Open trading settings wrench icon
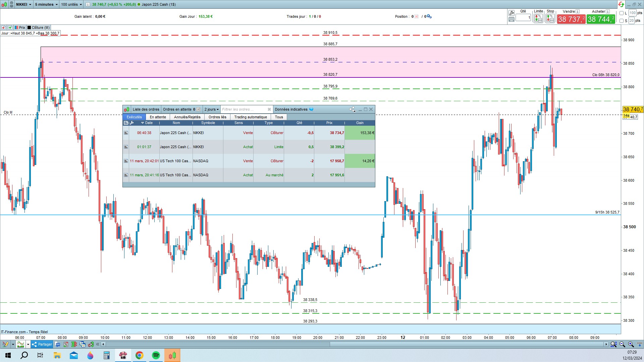Image resolution: width=644 pixels, height=362 pixels. 511,13
